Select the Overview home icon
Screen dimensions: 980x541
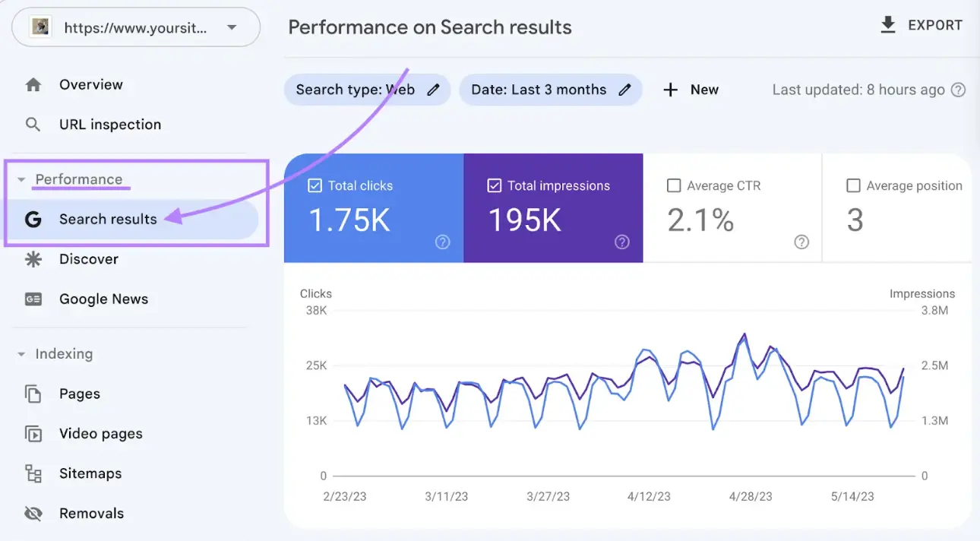[33, 84]
